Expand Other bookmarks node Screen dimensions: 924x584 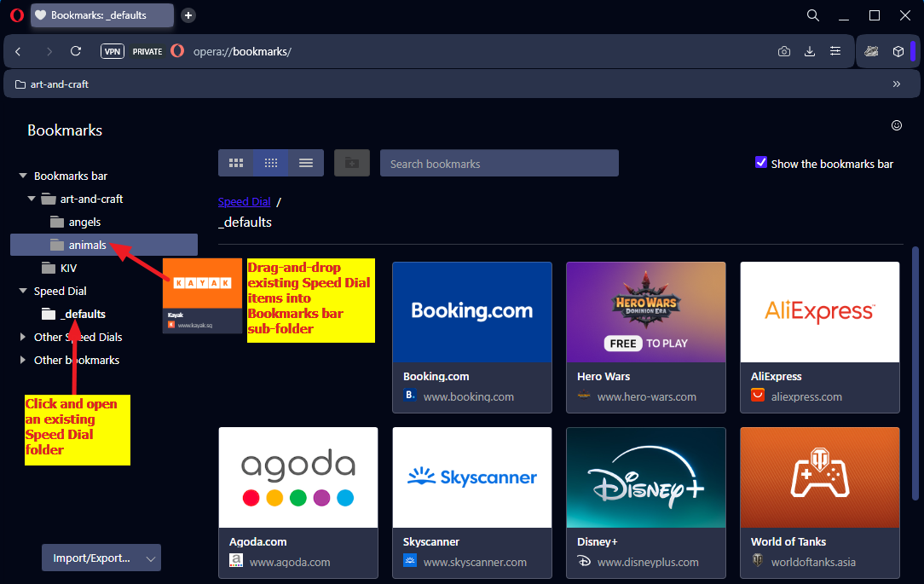coord(23,360)
